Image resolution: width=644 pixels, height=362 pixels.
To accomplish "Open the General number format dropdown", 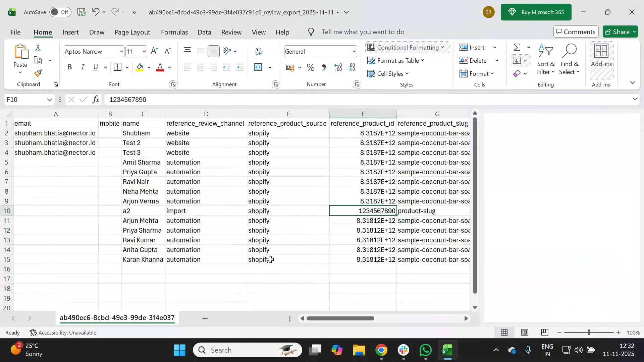I will (354, 51).
